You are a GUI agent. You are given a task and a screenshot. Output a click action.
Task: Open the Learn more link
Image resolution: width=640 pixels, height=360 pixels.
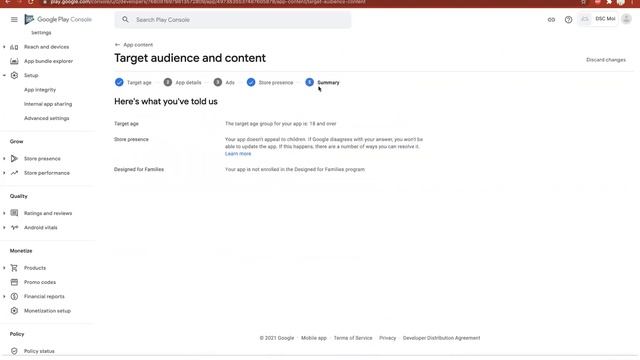click(238, 154)
